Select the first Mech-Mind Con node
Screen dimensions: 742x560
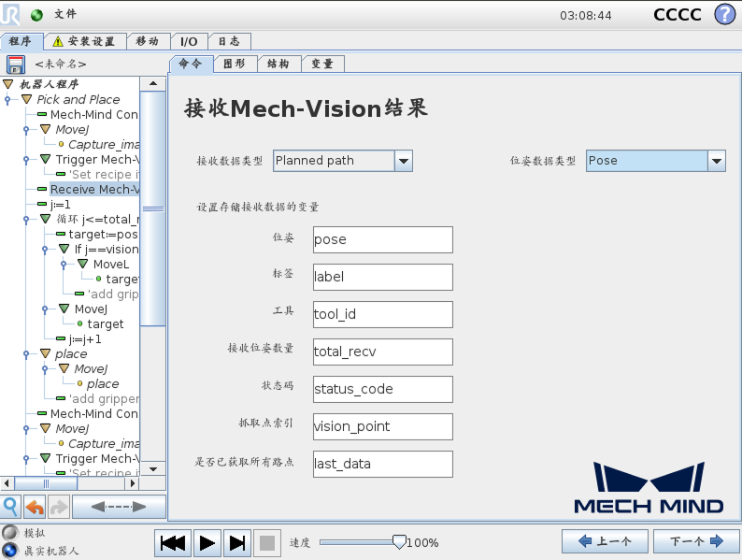click(94, 115)
